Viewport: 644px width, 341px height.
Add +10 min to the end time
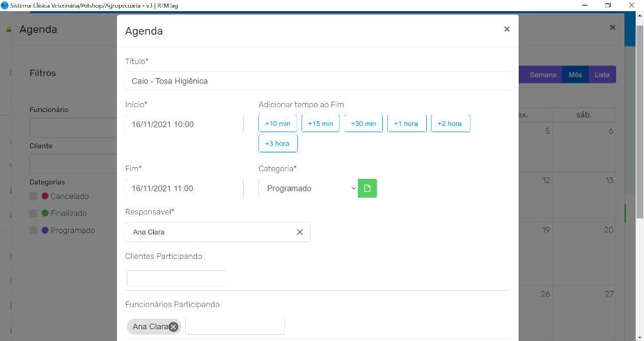(278, 124)
